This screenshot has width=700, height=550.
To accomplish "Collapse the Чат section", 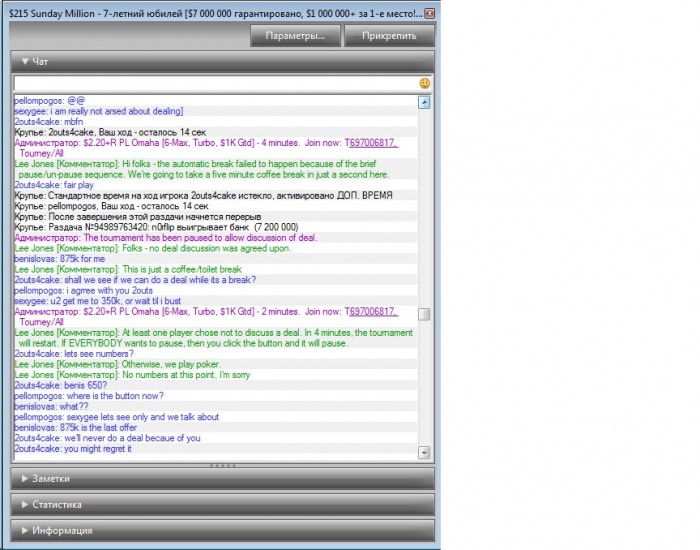I will pos(222,62).
